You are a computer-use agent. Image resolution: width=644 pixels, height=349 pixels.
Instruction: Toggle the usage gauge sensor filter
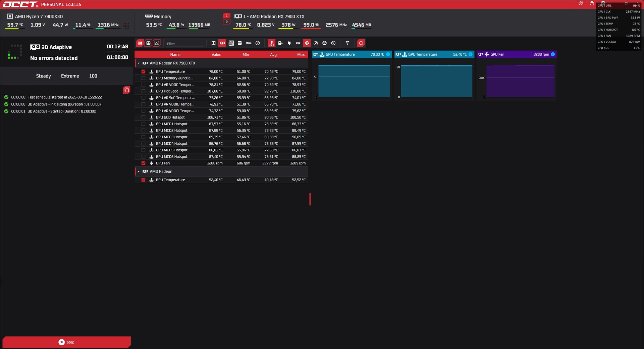pos(324,43)
